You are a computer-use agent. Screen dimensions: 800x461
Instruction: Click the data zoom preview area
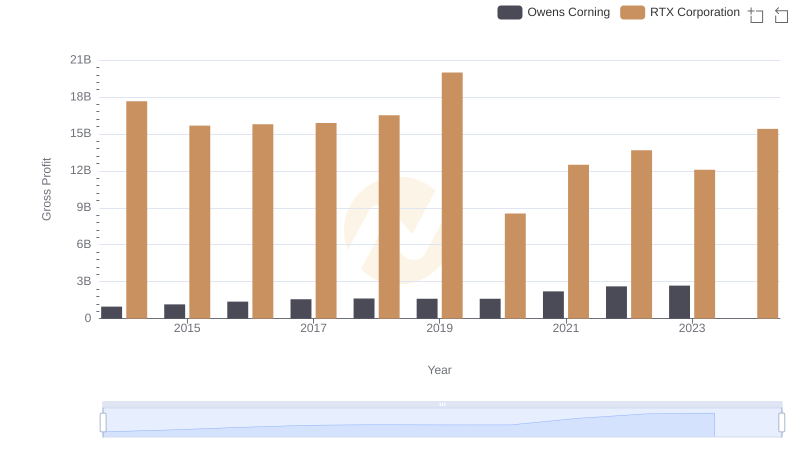point(442,423)
